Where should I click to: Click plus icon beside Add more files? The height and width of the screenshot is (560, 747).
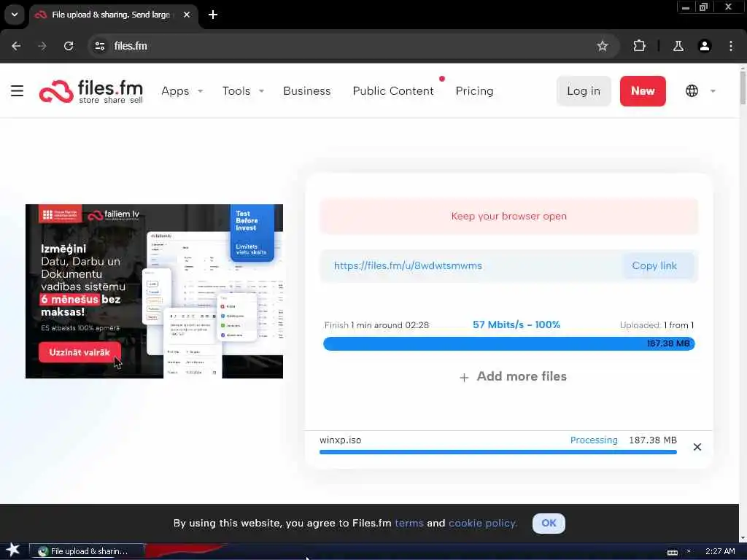click(464, 378)
